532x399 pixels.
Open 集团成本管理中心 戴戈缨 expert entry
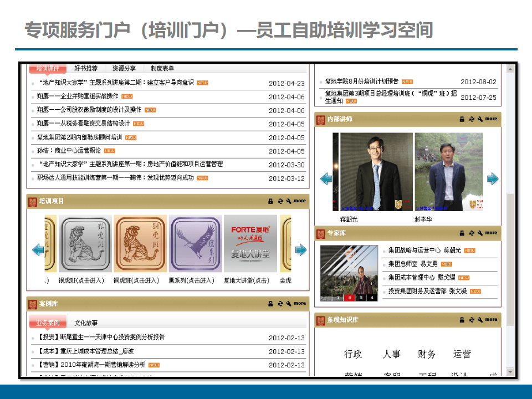pos(422,278)
